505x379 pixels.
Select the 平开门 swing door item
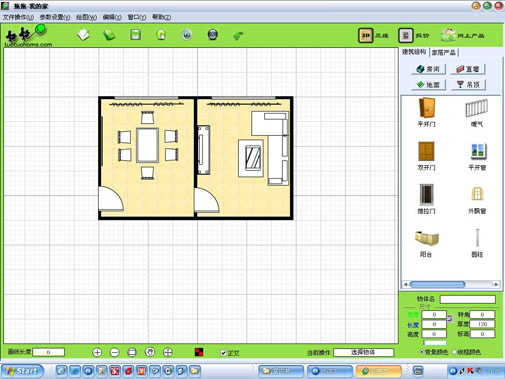[426, 112]
